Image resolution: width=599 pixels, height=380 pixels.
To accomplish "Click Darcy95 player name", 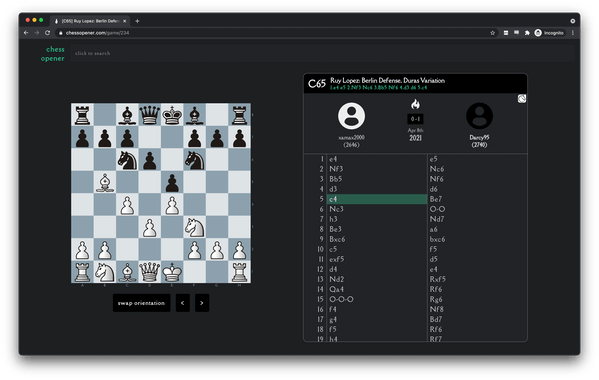I will [x=479, y=137].
